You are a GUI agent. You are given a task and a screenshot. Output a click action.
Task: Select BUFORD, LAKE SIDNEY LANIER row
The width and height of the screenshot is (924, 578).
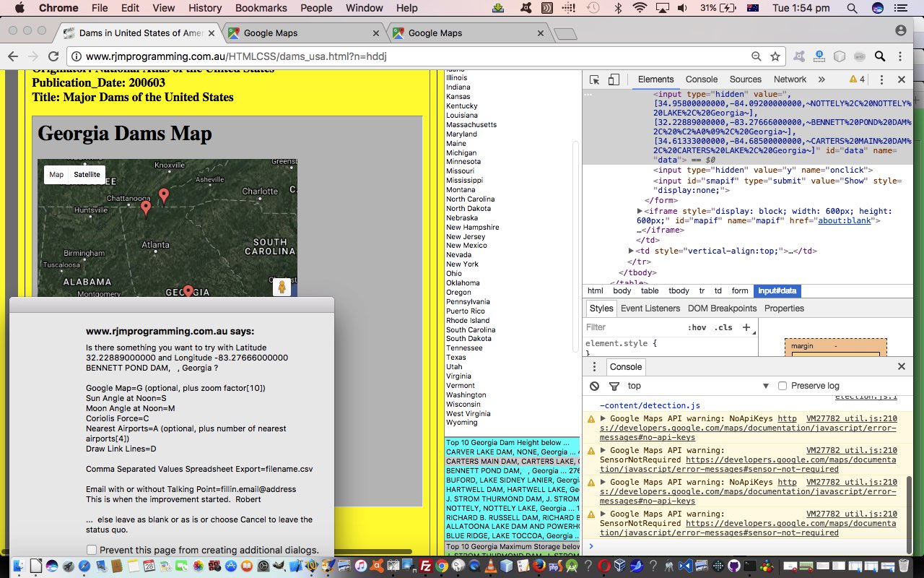coord(513,480)
